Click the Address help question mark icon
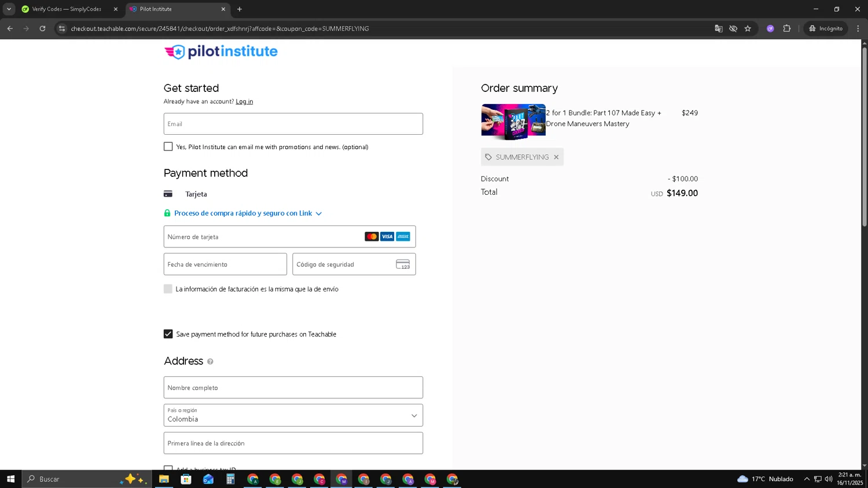This screenshot has height=488, width=868. point(210,361)
